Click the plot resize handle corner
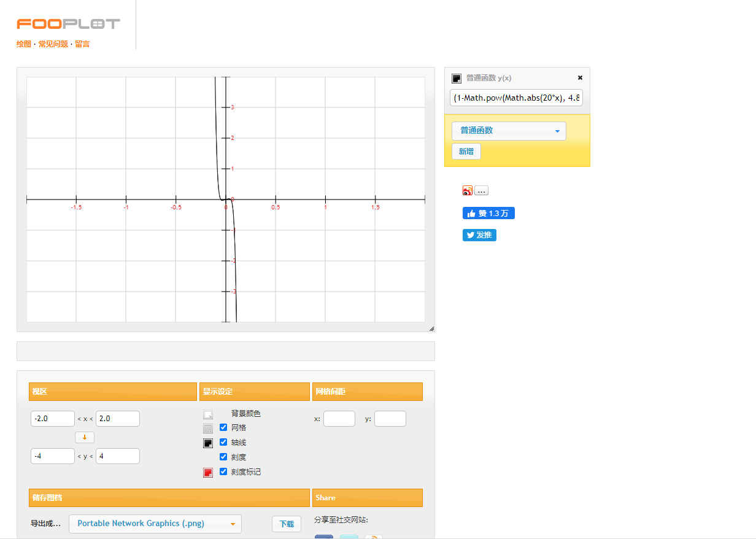This screenshot has width=756, height=539. click(x=431, y=328)
